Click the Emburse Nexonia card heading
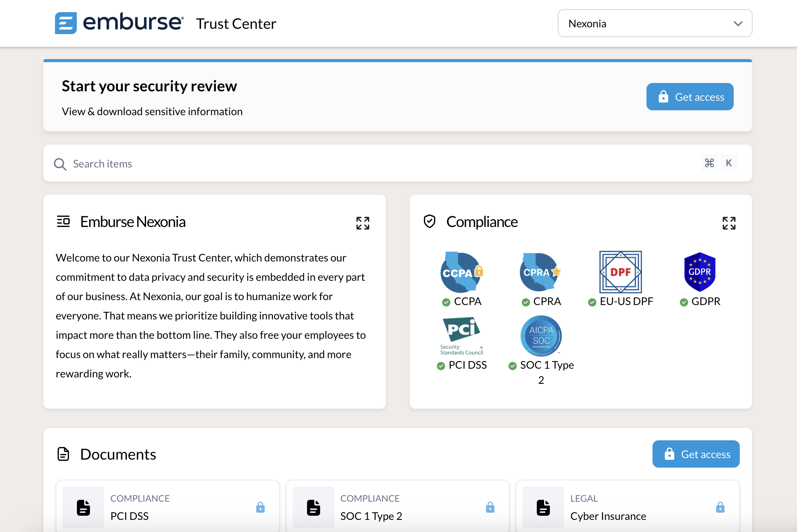This screenshot has width=797, height=532. point(133,222)
